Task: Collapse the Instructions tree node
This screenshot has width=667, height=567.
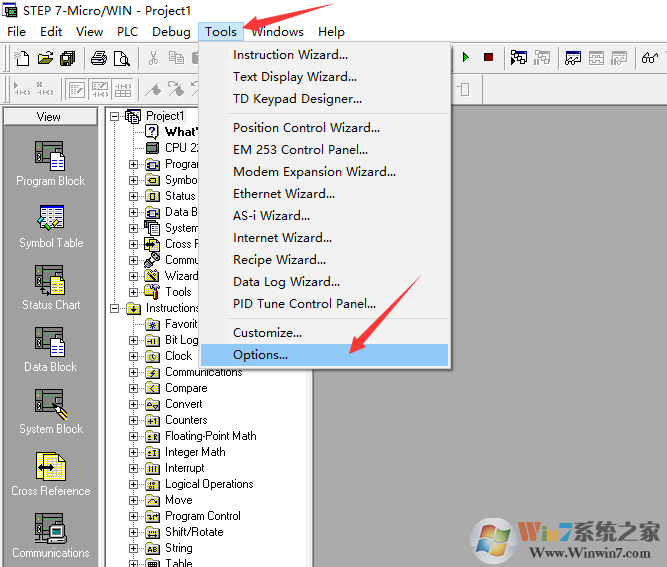Action: point(116,308)
